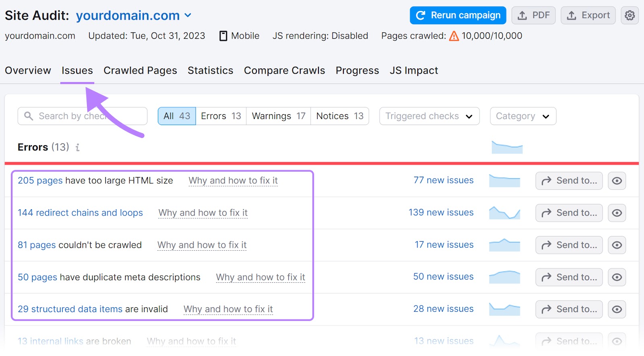Click the warning triangle next to pages crawled
Viewport: 644px width, 356px height.
coord(454,36)
